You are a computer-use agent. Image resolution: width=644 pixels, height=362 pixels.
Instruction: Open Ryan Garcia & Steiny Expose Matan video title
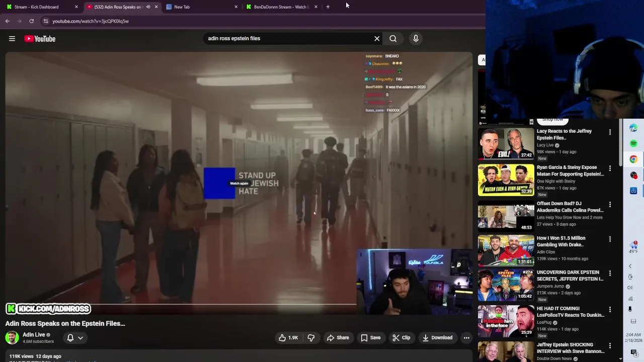[570, 170]
